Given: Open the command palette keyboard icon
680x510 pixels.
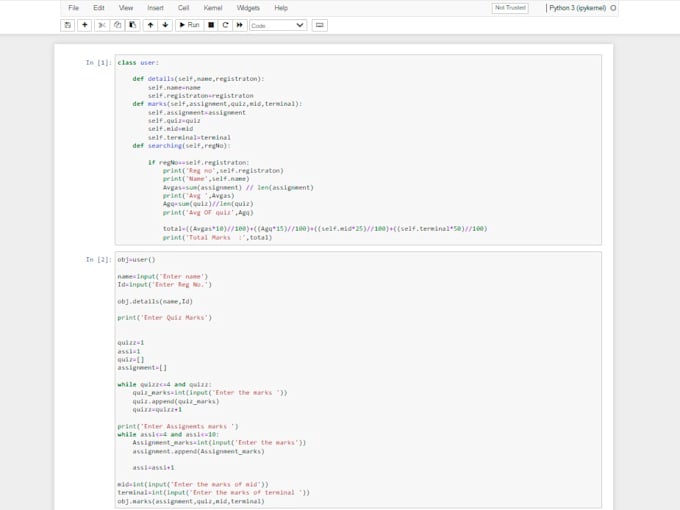Looking at the screenshot, I should [320, 25].
